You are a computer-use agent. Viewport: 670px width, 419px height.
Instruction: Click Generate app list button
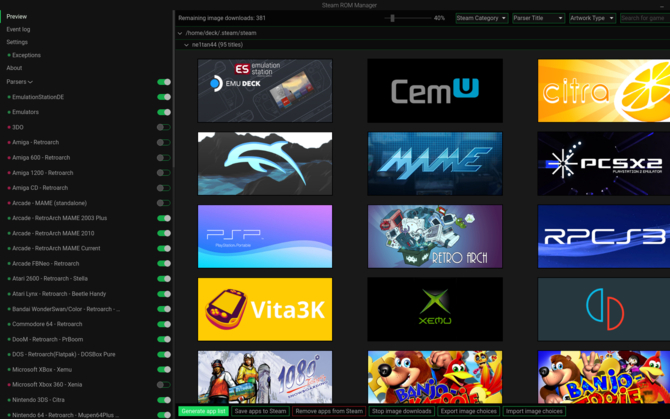tap(203, 411)
